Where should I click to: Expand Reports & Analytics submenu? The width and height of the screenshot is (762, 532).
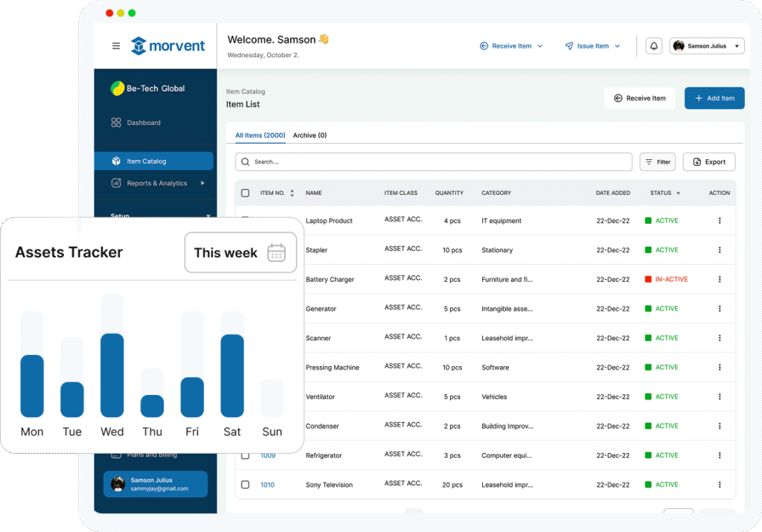[x=202, y=183]
